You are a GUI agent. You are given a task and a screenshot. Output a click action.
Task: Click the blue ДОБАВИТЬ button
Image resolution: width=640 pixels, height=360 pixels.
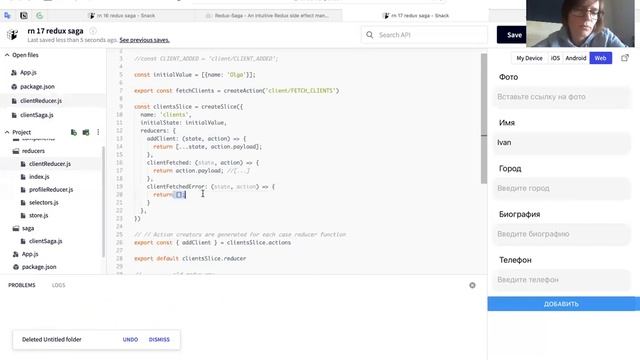564,304
